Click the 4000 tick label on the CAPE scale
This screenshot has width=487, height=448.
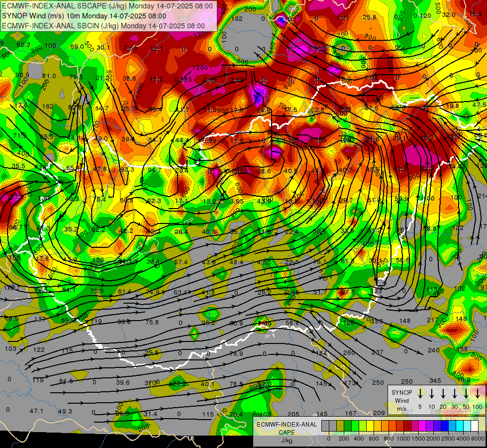(463, 439)
